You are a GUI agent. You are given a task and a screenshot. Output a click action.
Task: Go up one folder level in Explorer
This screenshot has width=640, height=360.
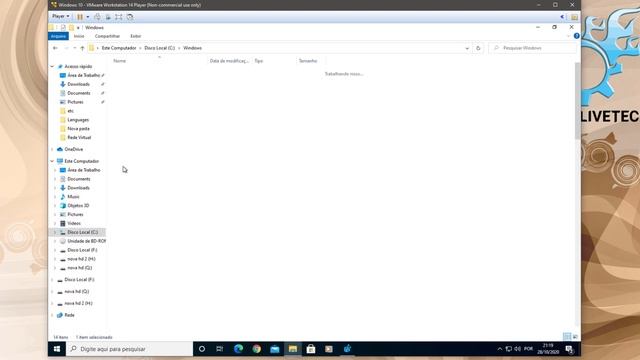click(x=82, y=48)
